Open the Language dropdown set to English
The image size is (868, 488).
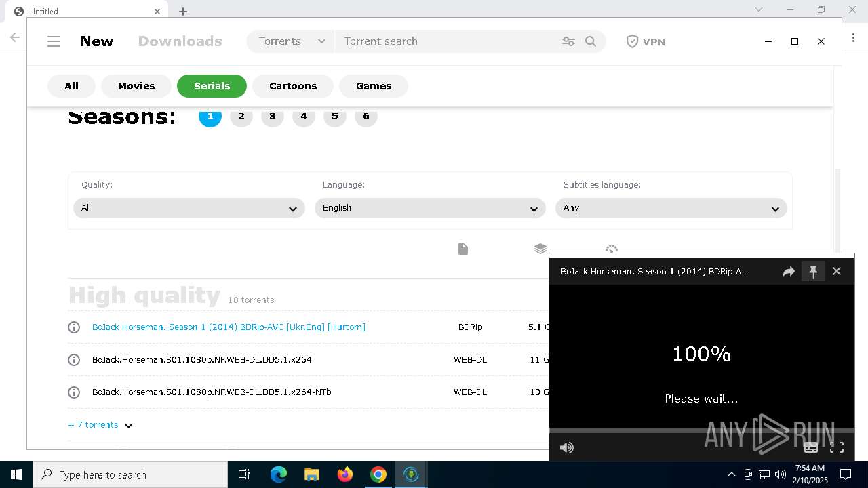(x=430, y=208)
